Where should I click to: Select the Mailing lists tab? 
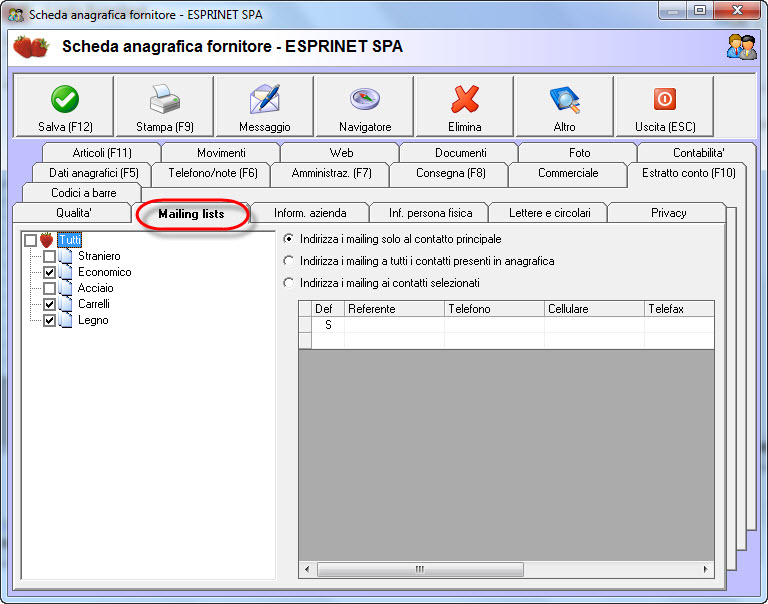coord(191,214)
